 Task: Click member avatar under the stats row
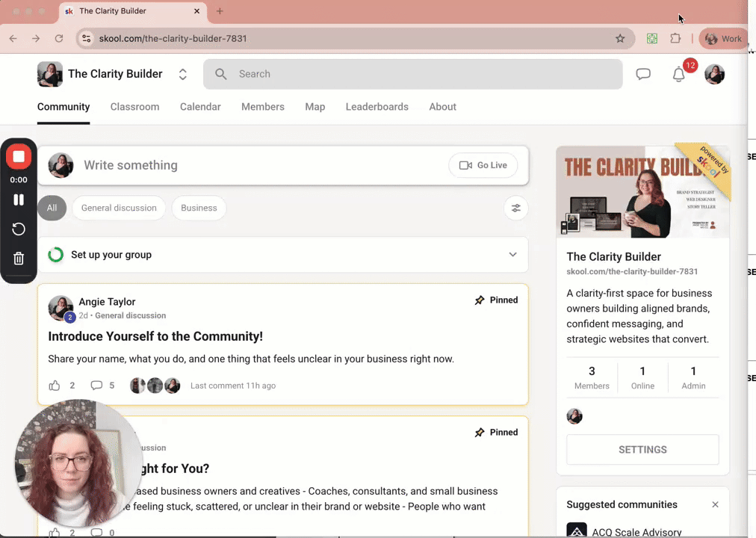click(574, 416)
